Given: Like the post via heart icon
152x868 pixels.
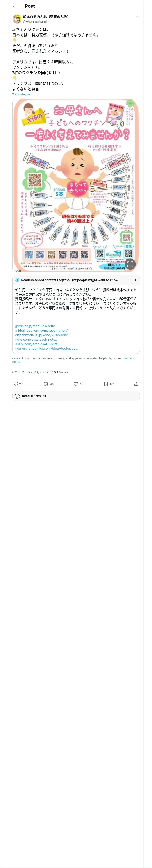Looking at the screenshot, I should pos(76,384).
